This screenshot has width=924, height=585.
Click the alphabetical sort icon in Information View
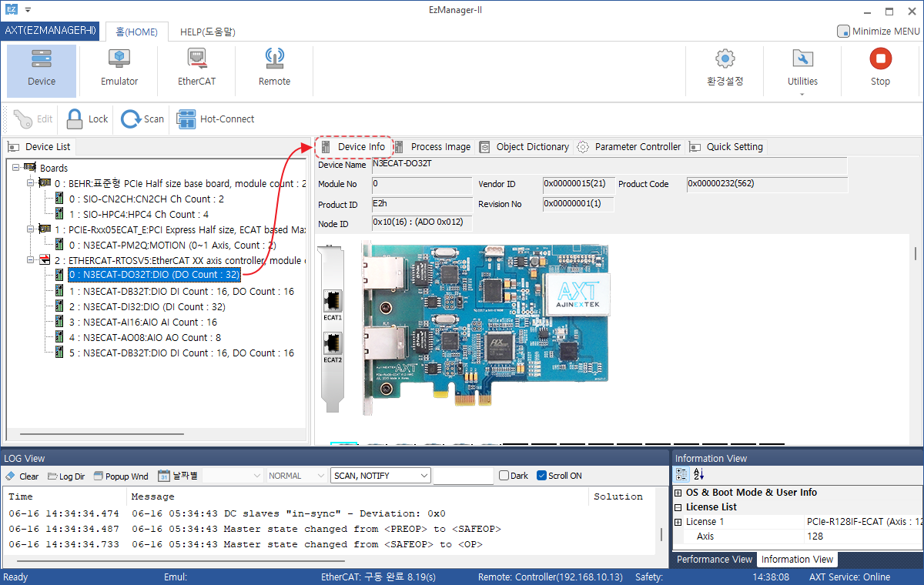[698, 475]
